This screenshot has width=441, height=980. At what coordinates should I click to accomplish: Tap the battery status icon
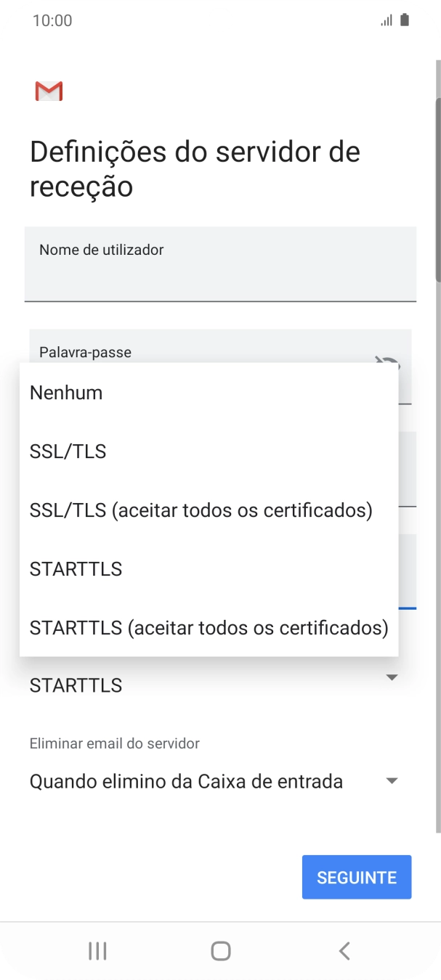tap(405, 20)
